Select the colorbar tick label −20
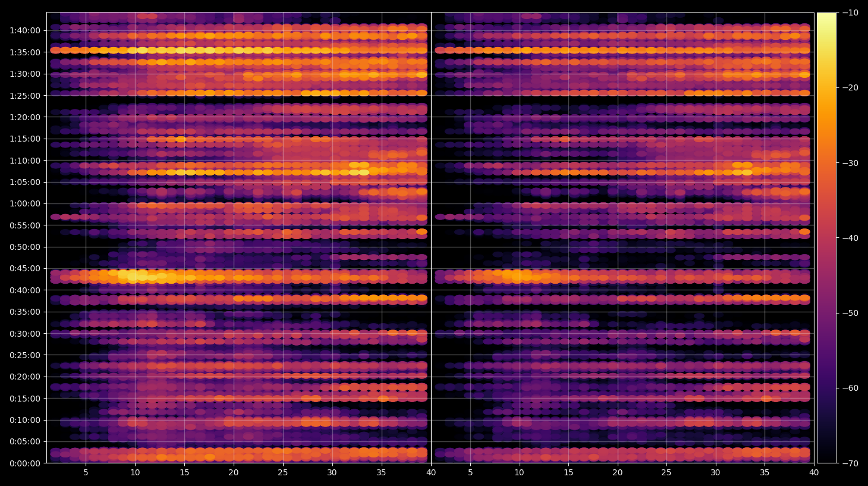Image resolution: width=868 pixels, height=486 pixels. pyautogui.click(x=850, y=87)
